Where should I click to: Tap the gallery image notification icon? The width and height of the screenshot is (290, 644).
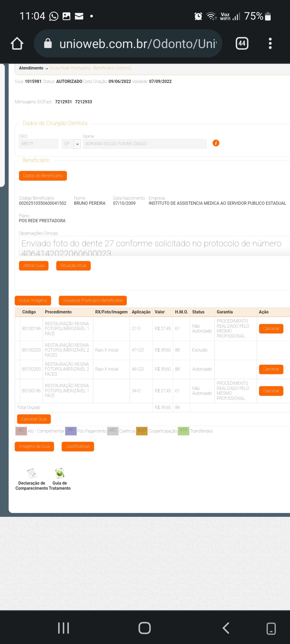tap(66, 16)
